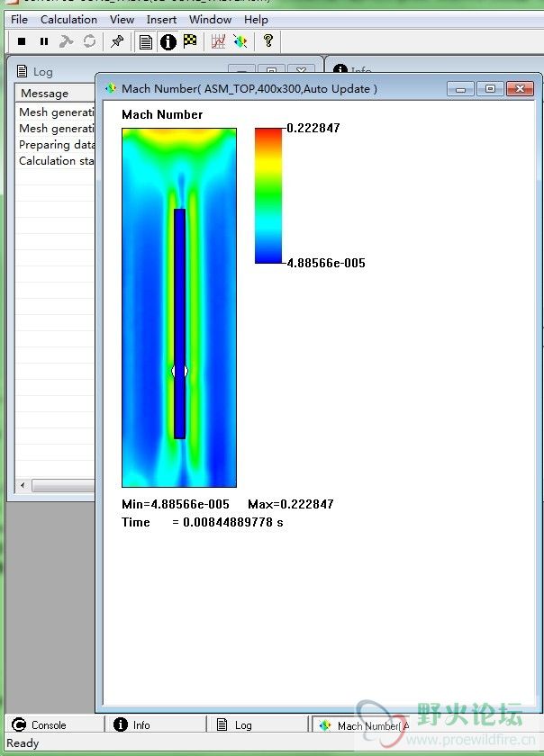Click the Log horizontal scrollbar thumb
The width and height of the screenshot is (544, 756).
click(x=63, y=485)
